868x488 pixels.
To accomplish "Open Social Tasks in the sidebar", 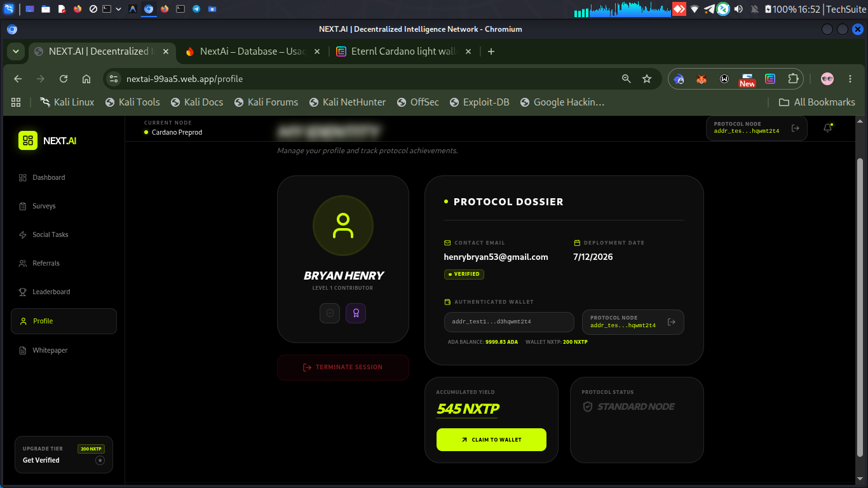I will (64, 234).
